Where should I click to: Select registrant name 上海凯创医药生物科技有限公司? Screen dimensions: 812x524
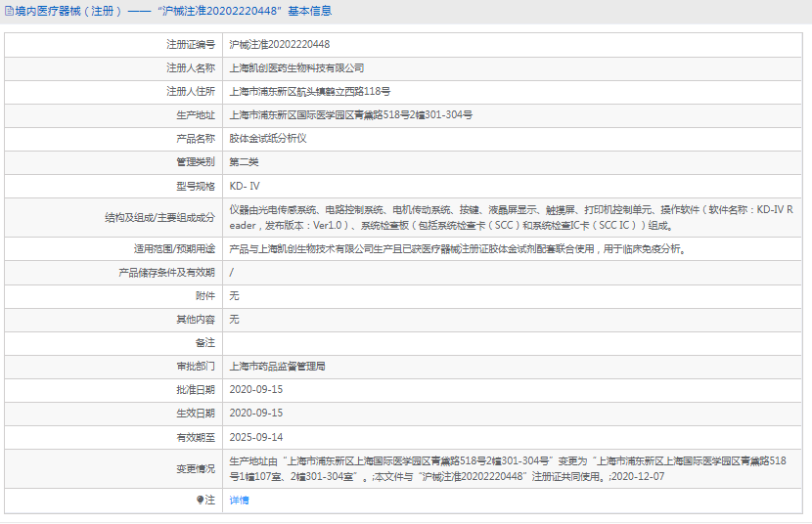[296, 68]
